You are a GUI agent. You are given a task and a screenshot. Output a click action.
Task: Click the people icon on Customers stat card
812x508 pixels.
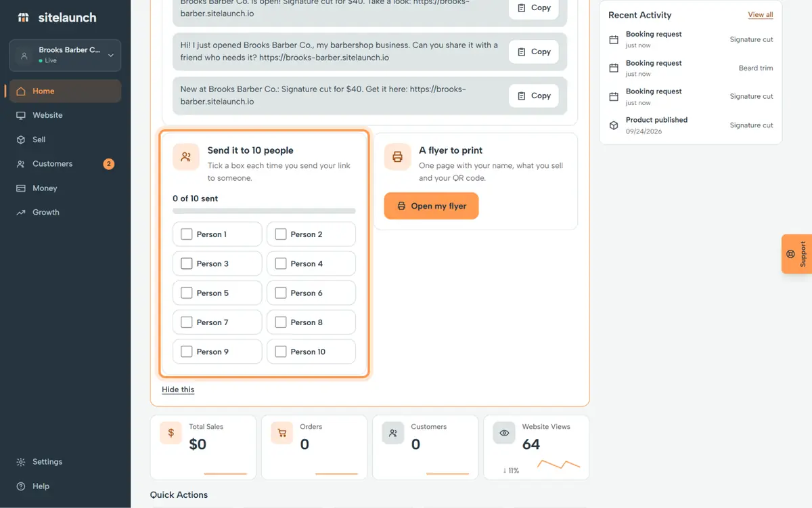click(x=393, y=433)
